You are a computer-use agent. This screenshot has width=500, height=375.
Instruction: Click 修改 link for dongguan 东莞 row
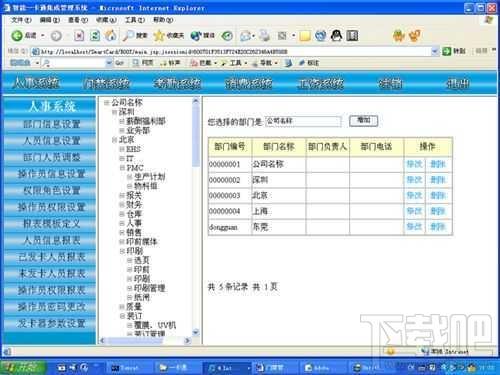414,227
